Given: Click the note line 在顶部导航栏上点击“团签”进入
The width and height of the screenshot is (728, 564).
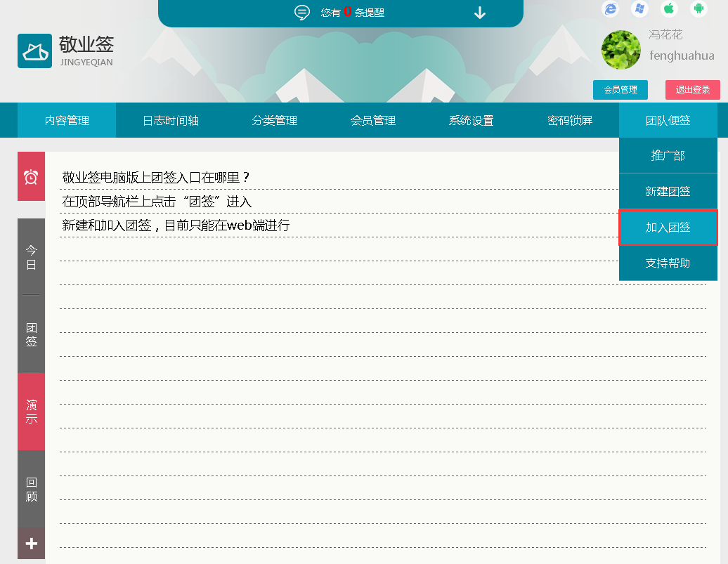Looking at the screenshot, I should (157, 202).
